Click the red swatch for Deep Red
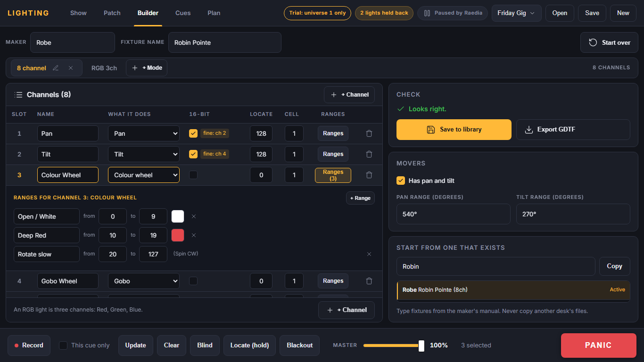 (x=178, y=235)
